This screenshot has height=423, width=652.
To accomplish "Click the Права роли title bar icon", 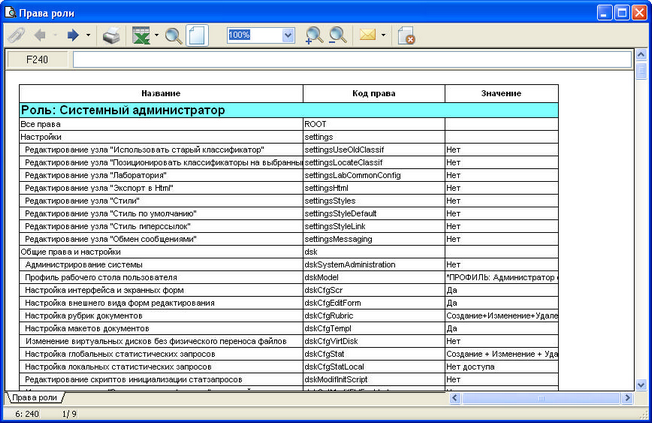I will (10, 12).
